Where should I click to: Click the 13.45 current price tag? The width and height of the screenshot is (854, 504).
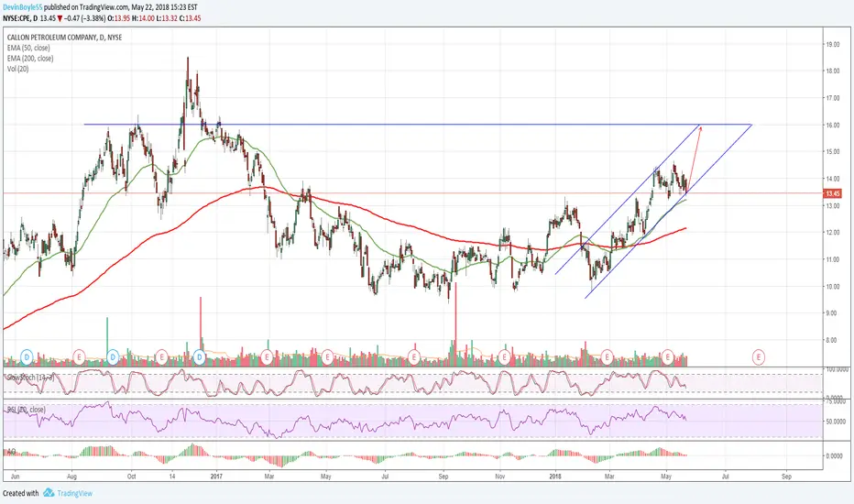click(833, 193)
